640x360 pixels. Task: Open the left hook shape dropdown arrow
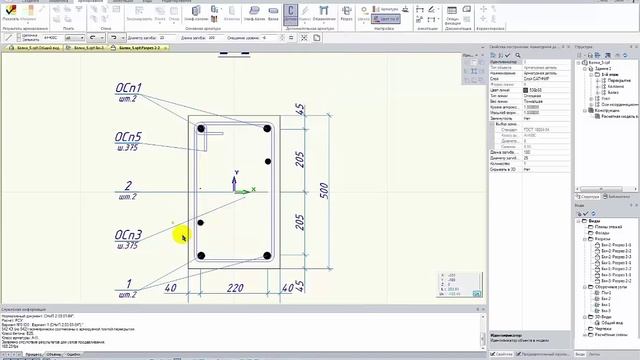(x=102, y=38)
